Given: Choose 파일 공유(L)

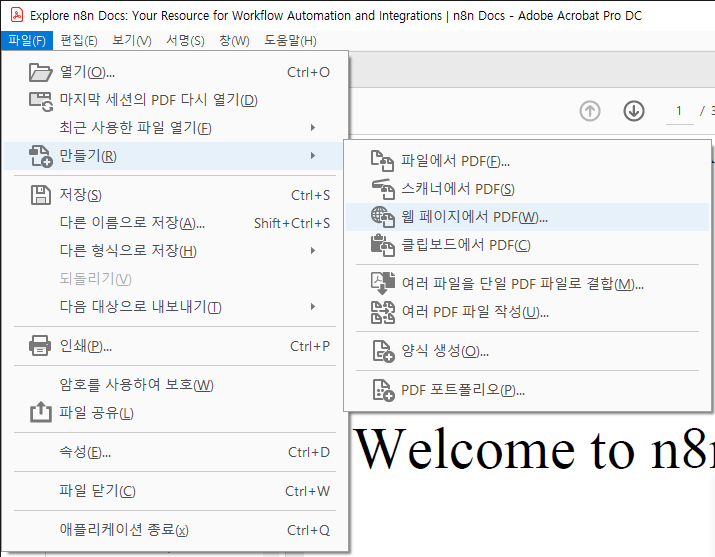Looking at the screenshot, I should 175,413.
